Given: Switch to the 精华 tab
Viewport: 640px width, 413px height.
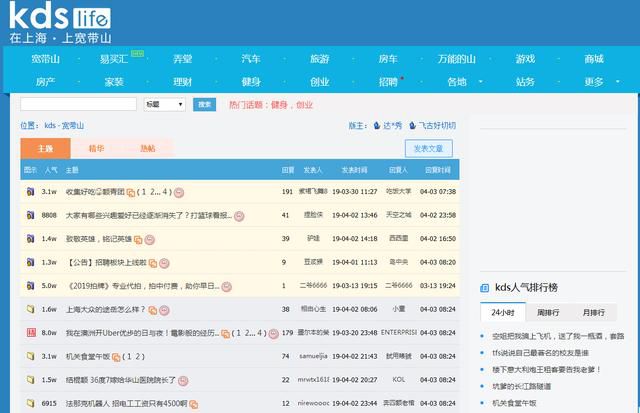Looking at the screenshot, I should [97, 148].
